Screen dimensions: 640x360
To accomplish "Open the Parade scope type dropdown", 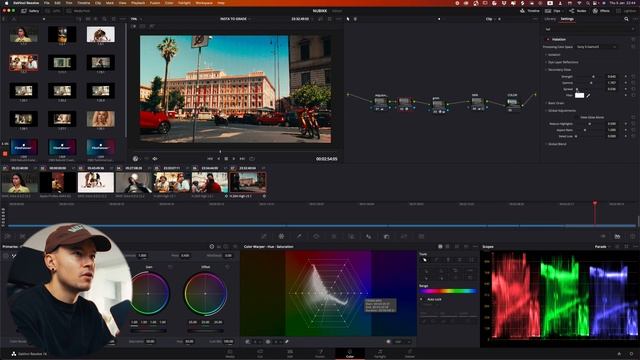I will [602, 247].
